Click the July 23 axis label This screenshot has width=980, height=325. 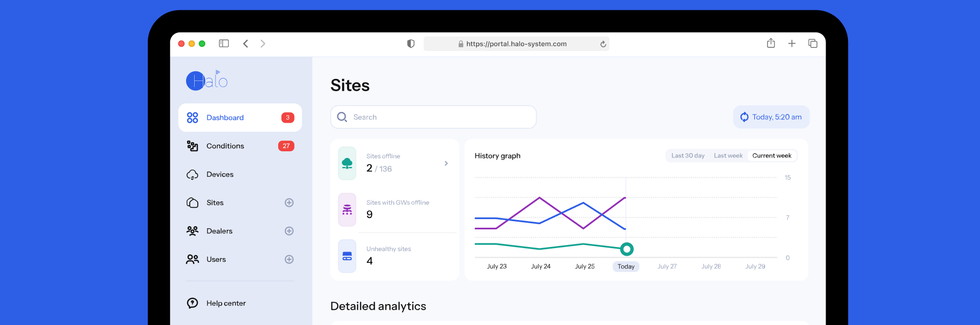pyautogui.click(x=497, y=266)
